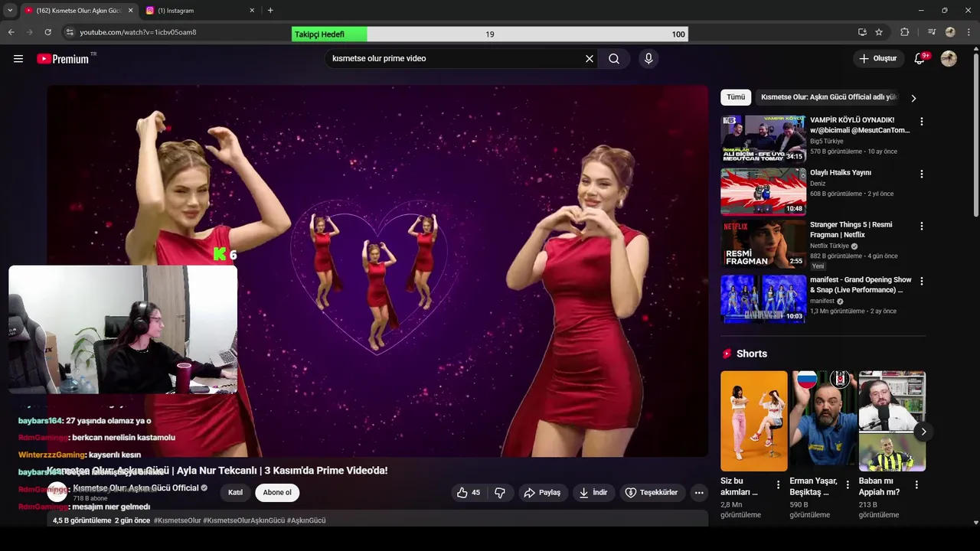Screen dimensions: 980x551
Task: Bookmark this page with star icon
Action: (x=879, y=32)
